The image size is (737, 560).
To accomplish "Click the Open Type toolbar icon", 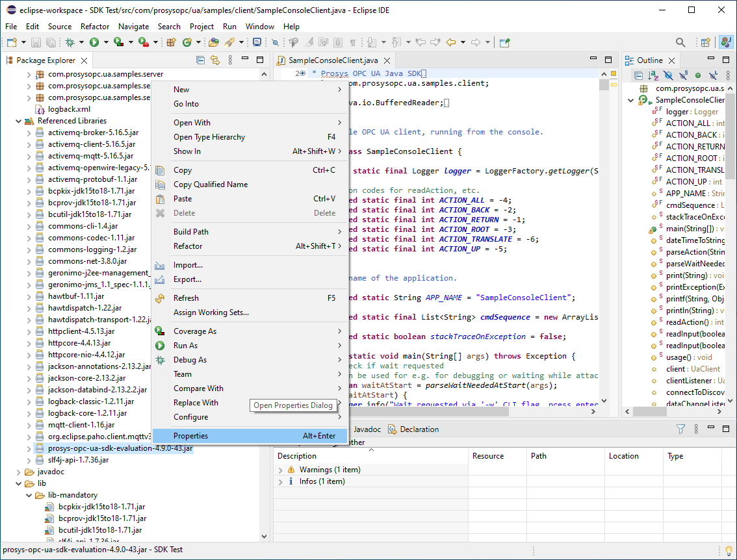I will pyautogui.click(x=213, y=42).
